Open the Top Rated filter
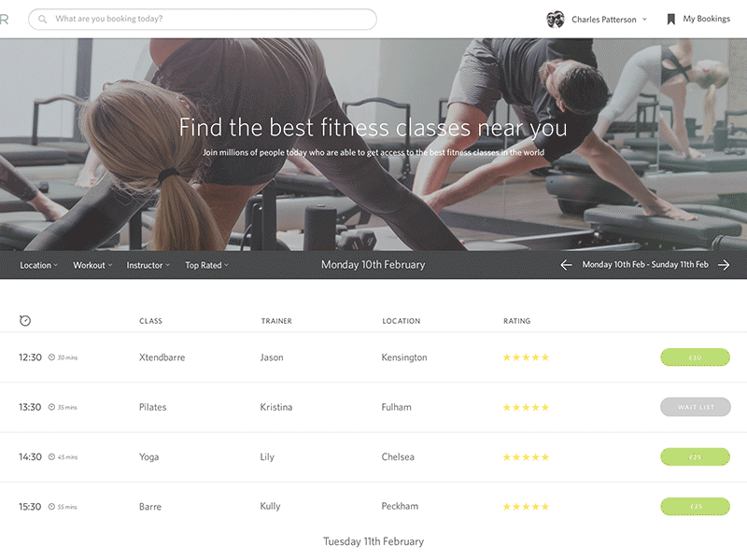 [x=206, y=265]
